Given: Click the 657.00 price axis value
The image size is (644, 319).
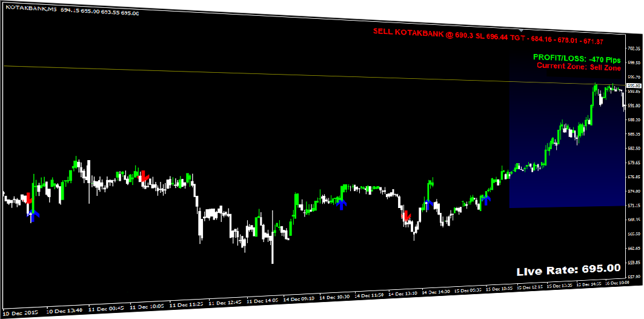Looking at the screenshot, I should point(635,277).
